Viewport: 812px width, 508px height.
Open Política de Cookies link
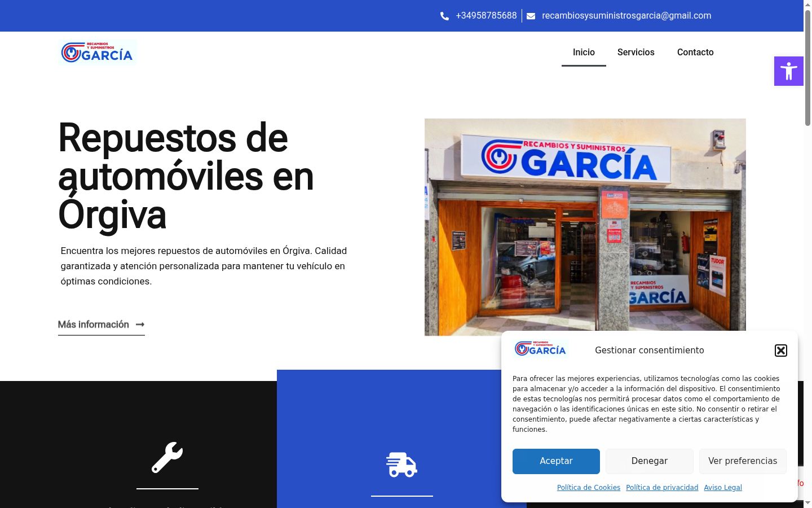[589, 488]
